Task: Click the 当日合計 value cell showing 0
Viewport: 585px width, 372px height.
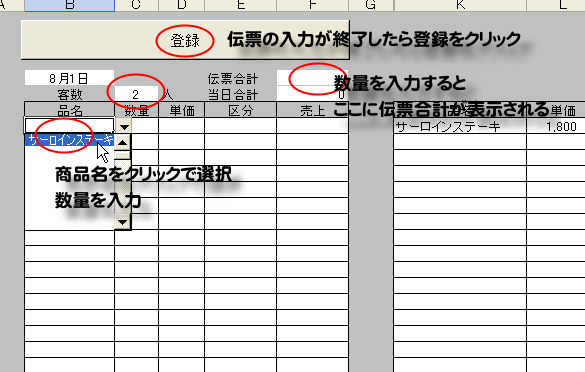Action: (312, 94)
